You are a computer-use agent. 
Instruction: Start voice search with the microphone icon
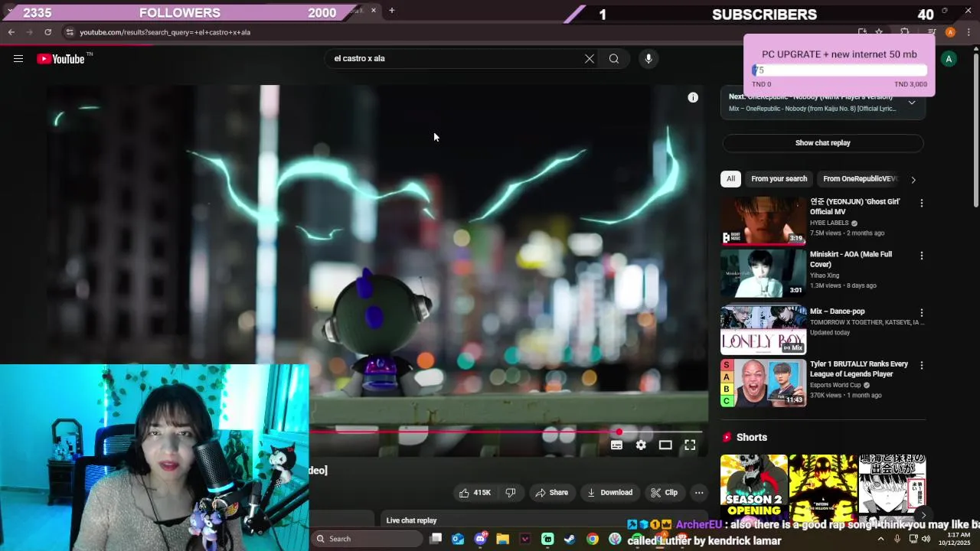pos(648,59)
